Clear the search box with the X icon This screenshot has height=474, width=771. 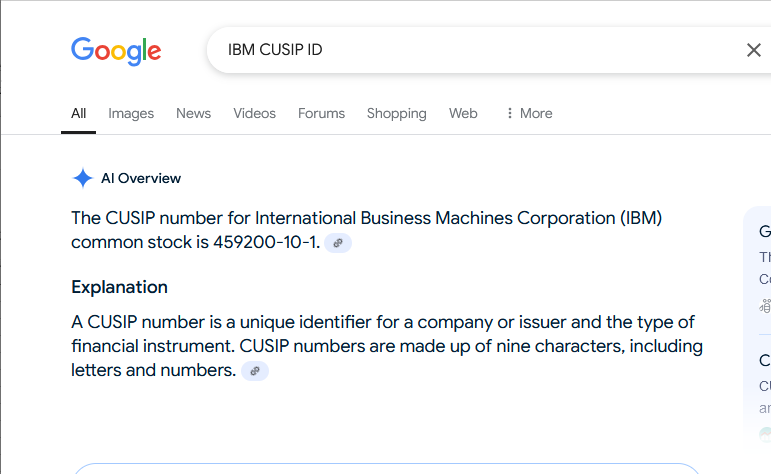753,50
